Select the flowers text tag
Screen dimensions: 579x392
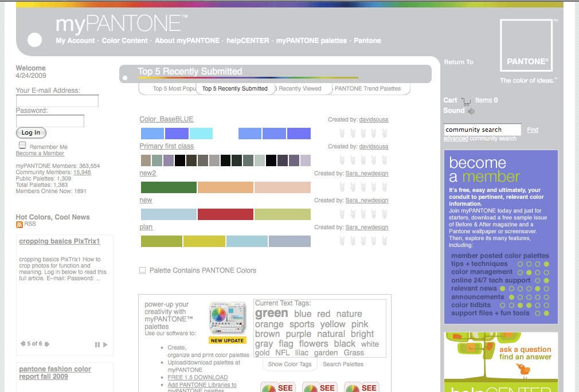coord(314,344)
